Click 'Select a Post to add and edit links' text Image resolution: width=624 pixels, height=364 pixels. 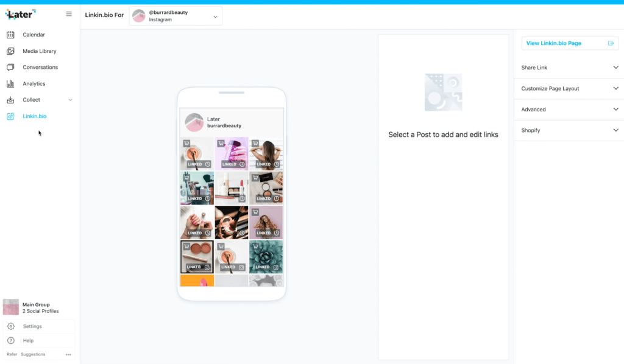coord(444,135)
